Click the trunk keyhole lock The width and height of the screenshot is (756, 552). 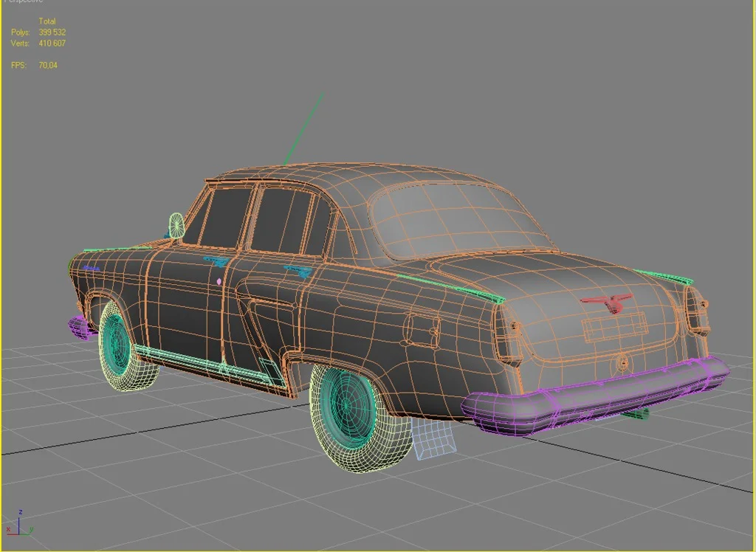click(x=622, y=362)
